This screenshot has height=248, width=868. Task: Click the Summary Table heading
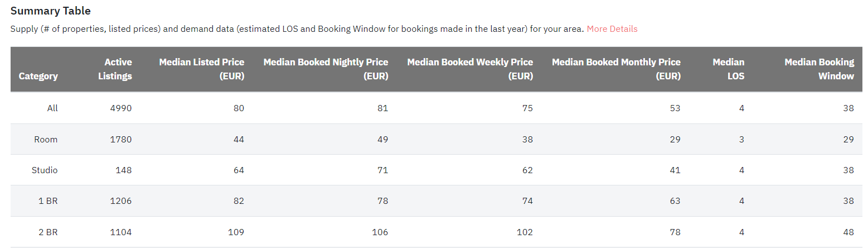51,11
